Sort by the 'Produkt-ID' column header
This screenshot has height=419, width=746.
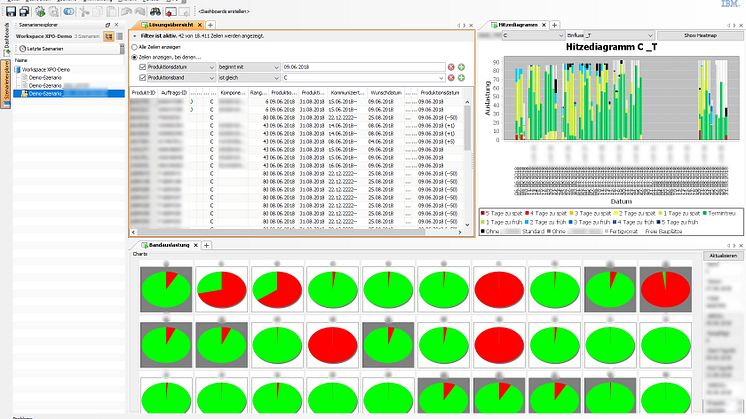click(144, 93)
